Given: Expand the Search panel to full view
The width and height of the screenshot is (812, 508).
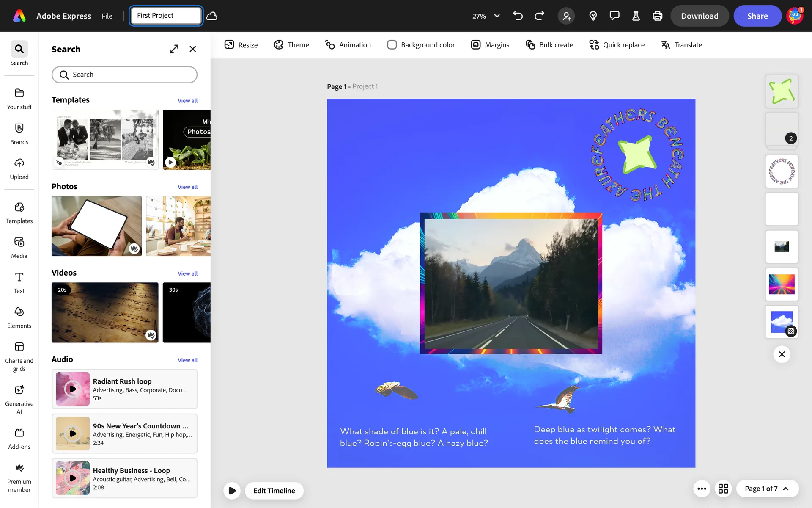Looking at the screenshot, I should [174, 49].
